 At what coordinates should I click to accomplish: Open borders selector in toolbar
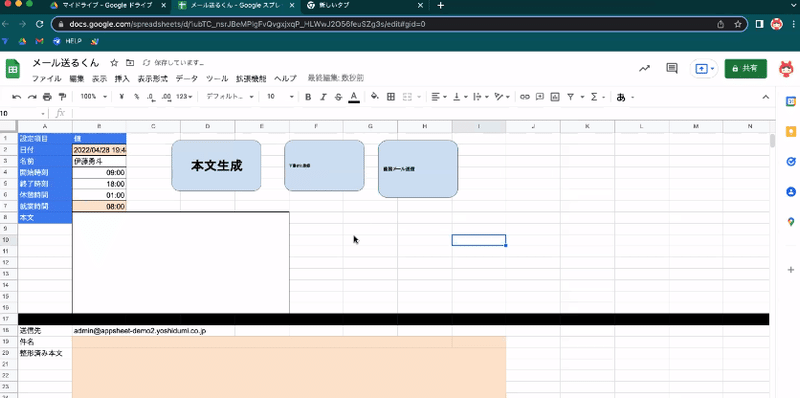pyautogui.click(x=391, y=97)
